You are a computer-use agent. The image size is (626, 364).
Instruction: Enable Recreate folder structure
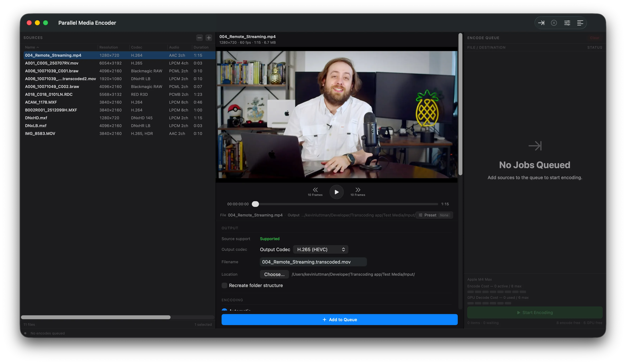tap(224, 285)
